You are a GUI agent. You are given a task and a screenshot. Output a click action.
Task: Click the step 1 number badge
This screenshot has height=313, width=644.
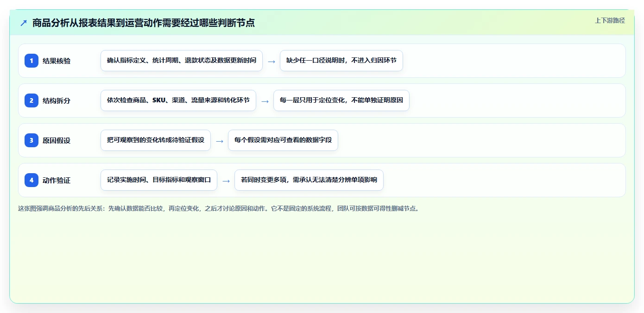(x=32, y=61)
